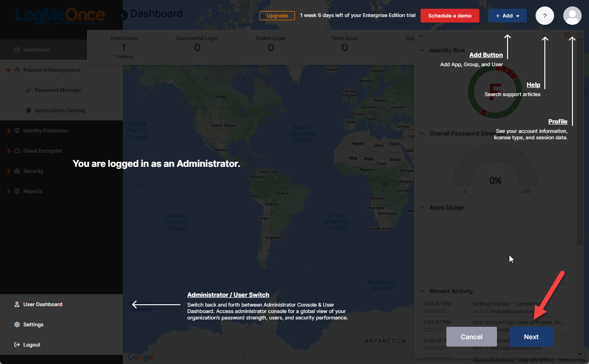Click the 'Add Button' tutorial heading

click(x=486, y=55)
